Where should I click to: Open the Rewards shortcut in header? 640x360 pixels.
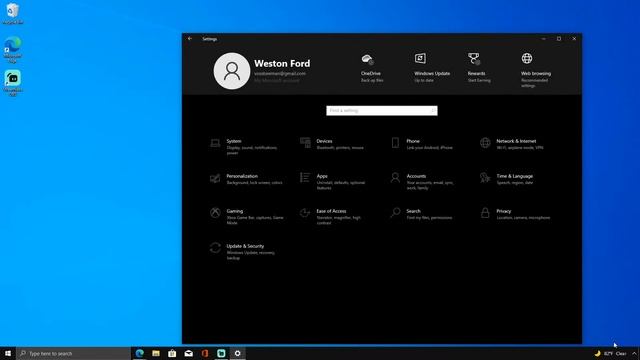pyautogui.click(x=478, y=68)
